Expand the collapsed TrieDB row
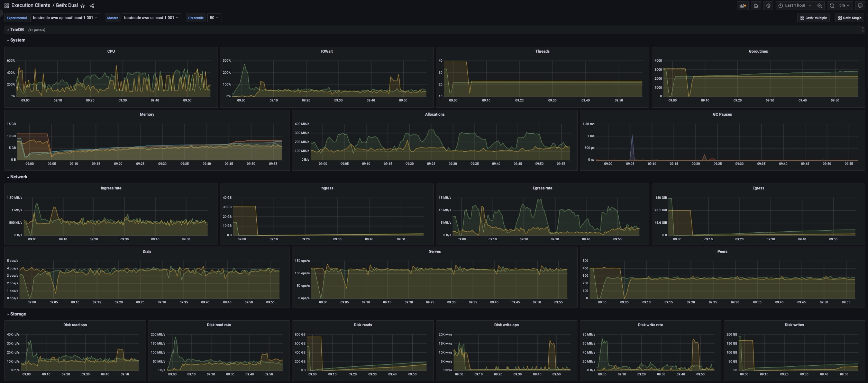The width and height of the screenshot is (868, 383). [x=17, y=30]
